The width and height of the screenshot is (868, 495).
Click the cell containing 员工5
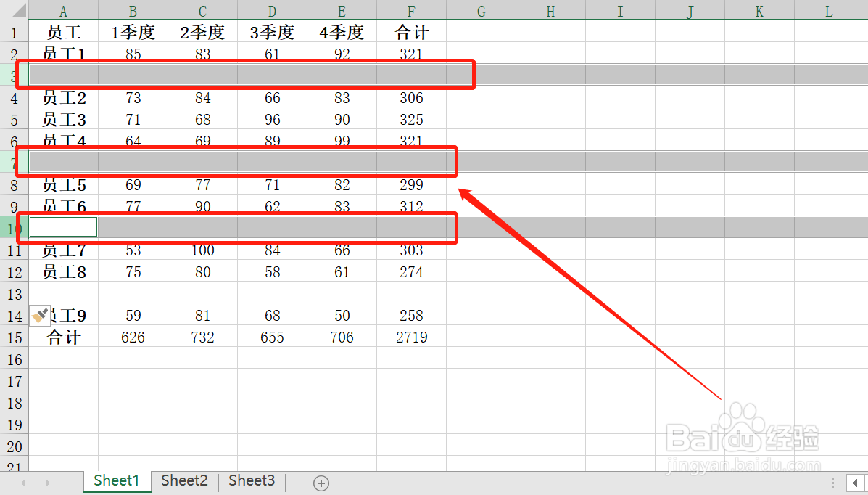pos(63,184)
